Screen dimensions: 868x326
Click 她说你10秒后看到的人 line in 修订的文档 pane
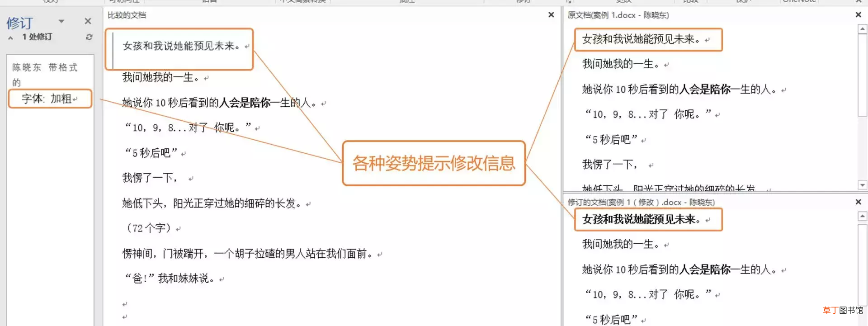(679, 269)
